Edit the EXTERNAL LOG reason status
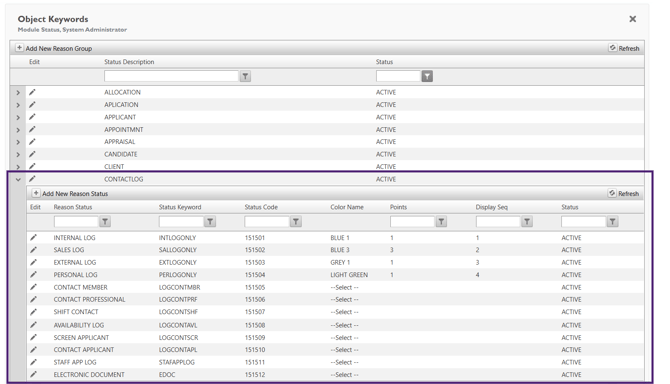Image resolution: width=670 pixels, height=384 pixels. [x=33, y=262]
